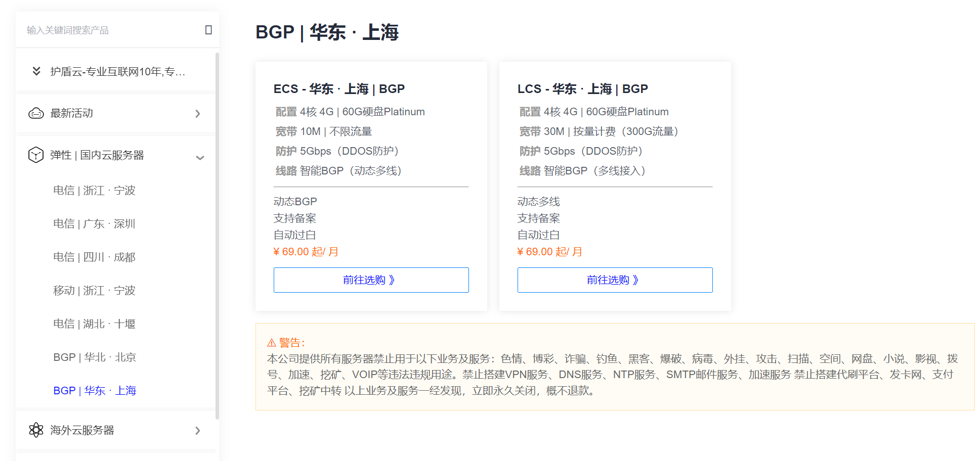Viewport: 980px width, 461px height.
Task: Open the 电信 | 浙江 · 宁波 menu item
Action: pyautogui.click(x=94, y=190)
